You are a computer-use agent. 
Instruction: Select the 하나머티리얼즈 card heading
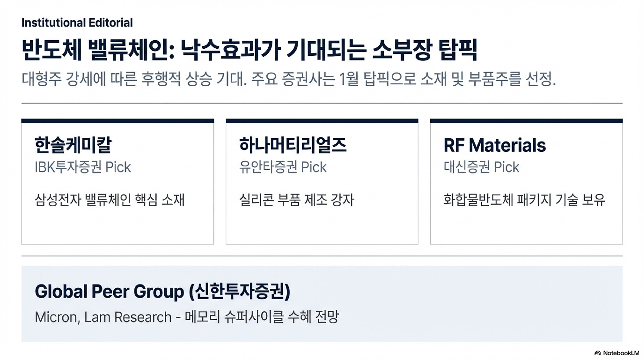(293, 145)
